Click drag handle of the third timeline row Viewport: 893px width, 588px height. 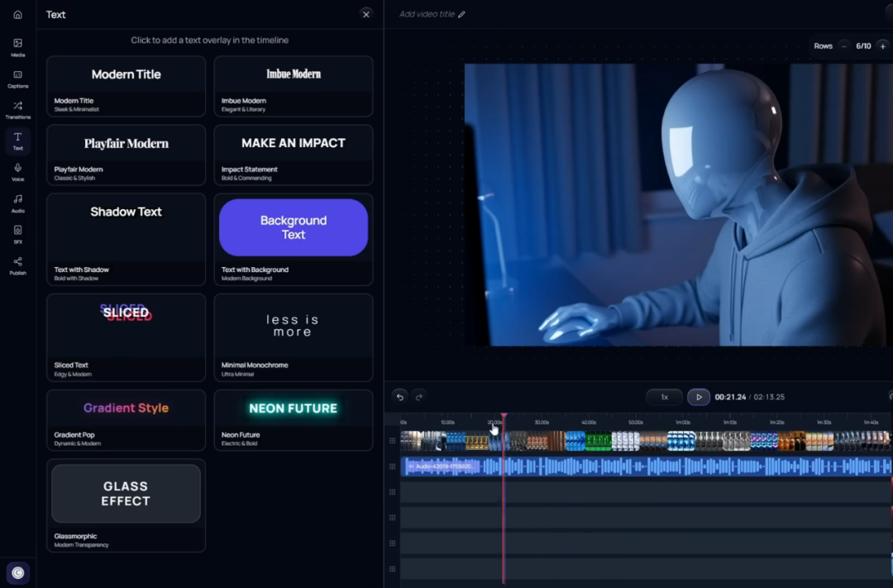coord(393,492)
